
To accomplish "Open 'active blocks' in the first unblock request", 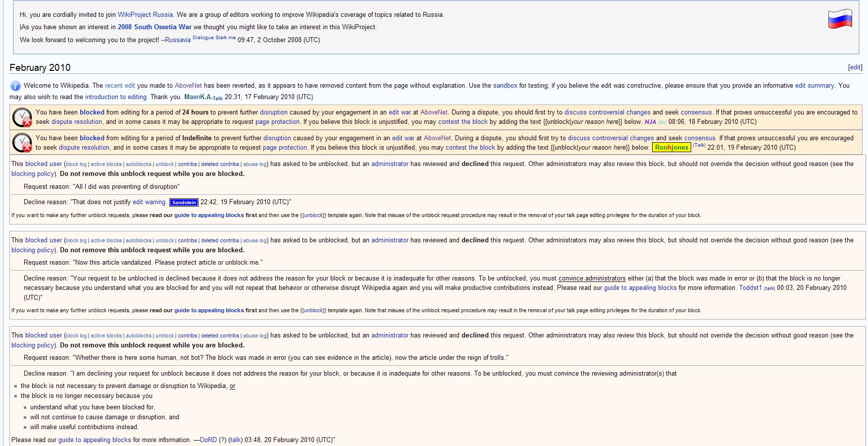I will [106, 165].
